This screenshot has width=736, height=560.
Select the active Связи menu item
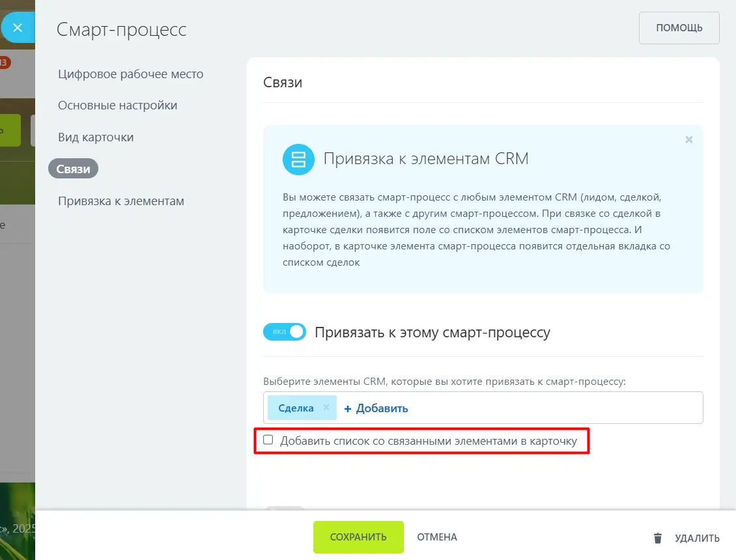point(73,169)
